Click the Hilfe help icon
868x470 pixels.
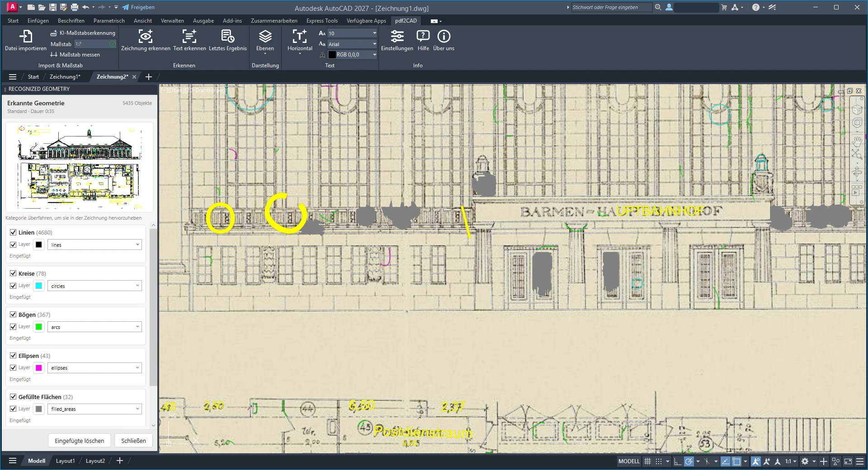click(x=423, y=37)
